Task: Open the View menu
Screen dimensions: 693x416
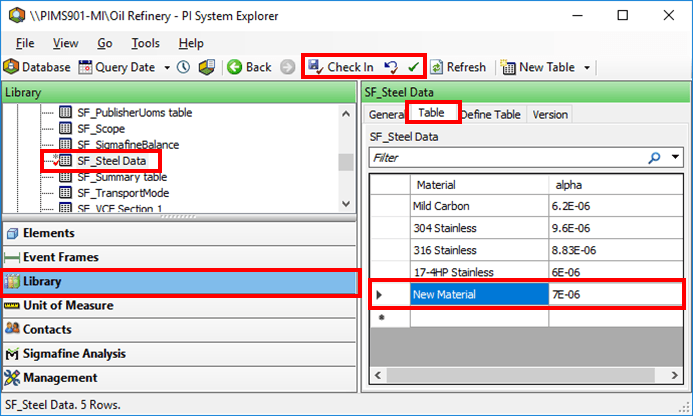Action: click(x=65, y=43)
